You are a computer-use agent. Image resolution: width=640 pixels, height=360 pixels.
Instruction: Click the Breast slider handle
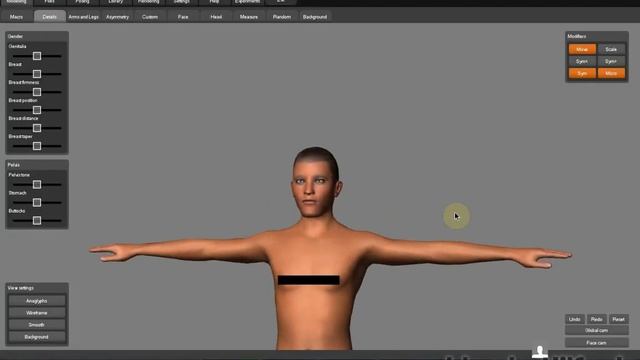pos(37,74)
